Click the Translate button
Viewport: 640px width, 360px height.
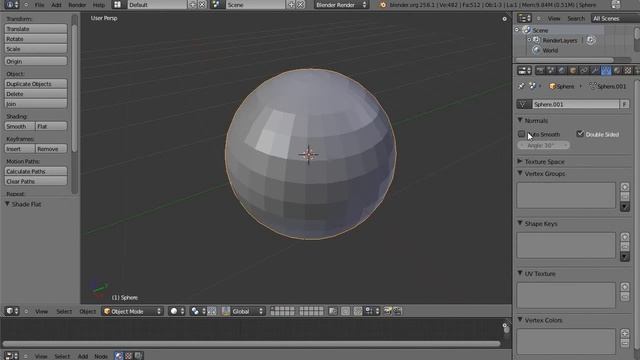click(36, 29)
